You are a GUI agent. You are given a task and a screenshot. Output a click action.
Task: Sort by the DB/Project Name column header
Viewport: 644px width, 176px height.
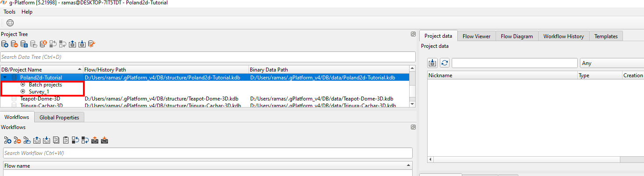coord(42,69)
